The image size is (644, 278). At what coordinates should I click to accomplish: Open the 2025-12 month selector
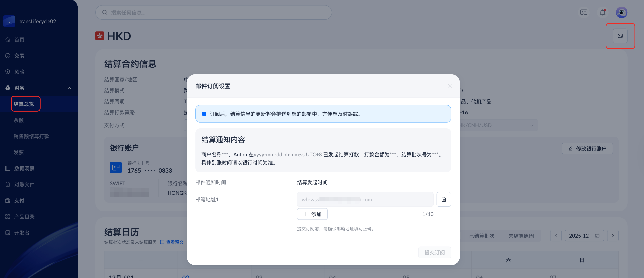click(579, 236)
